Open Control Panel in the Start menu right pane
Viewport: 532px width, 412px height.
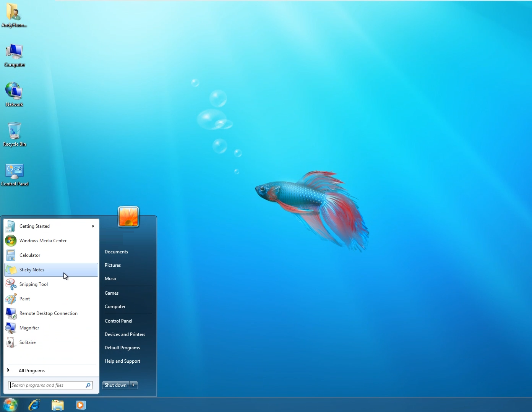pos(118,321)
